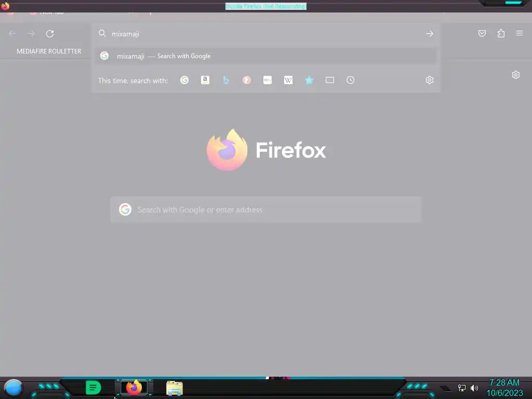
Task: Search this time with DuckDuckGo icon
Action: point(247,80)
